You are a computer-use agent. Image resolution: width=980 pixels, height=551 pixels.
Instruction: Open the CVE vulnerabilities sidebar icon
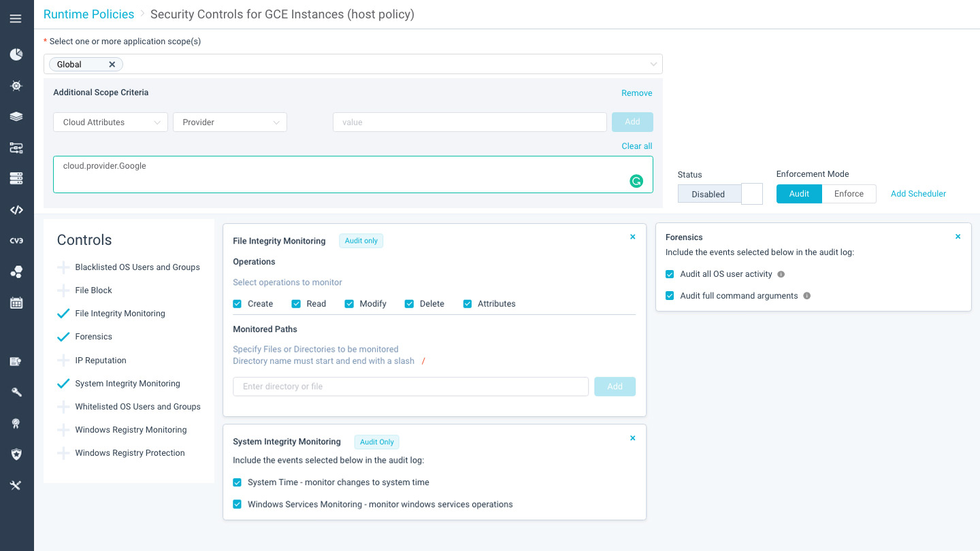(16, 241)
